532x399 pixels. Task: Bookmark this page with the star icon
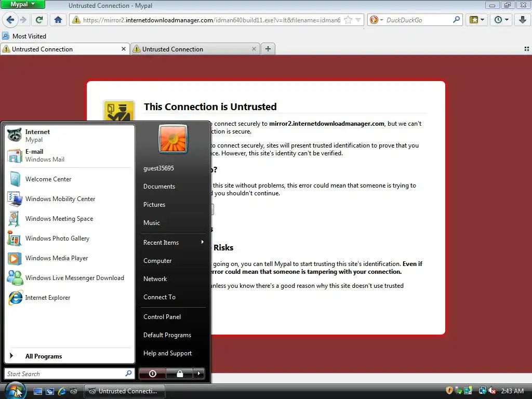pos(348,20)
